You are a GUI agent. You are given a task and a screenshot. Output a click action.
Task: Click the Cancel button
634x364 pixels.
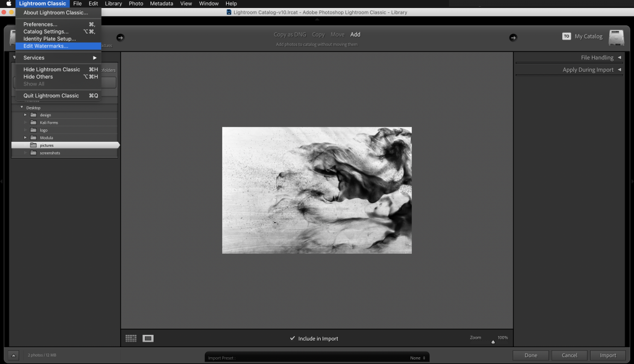[570, 355]
